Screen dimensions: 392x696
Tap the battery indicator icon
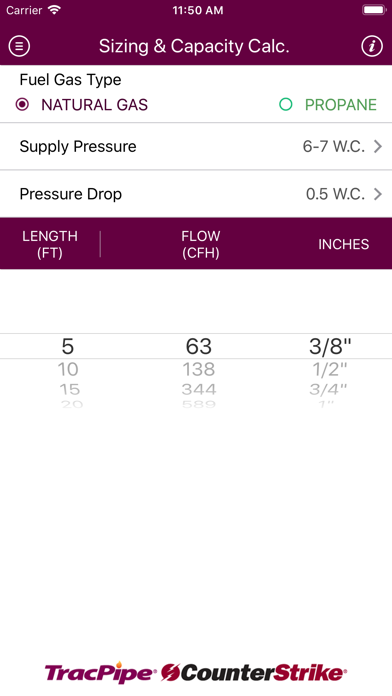coord(374,10)
